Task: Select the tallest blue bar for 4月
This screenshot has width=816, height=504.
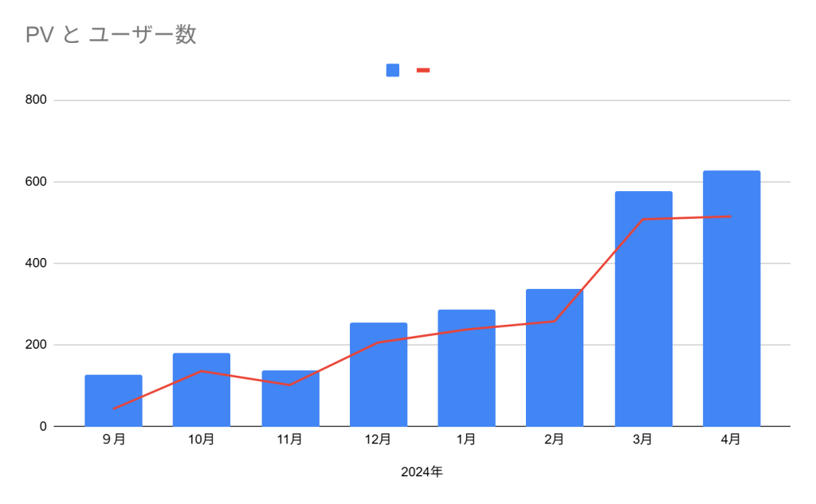Action: 731,303
